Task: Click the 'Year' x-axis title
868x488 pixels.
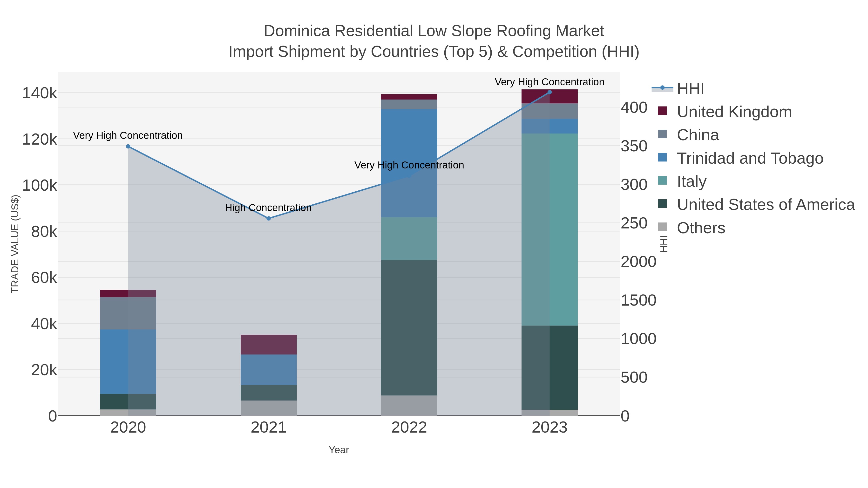Action: click(339, 450)
